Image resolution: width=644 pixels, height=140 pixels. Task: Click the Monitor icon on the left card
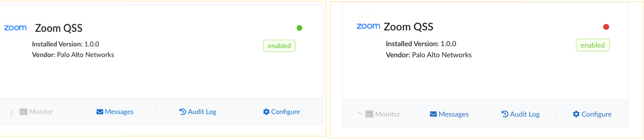pyautogui.click(x=24, y=112)
